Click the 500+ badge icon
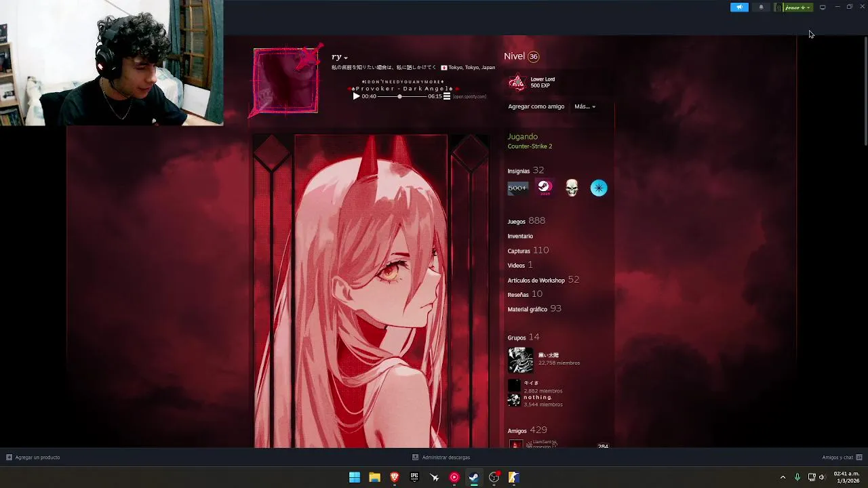868x488 pixels. click(517, 188)
